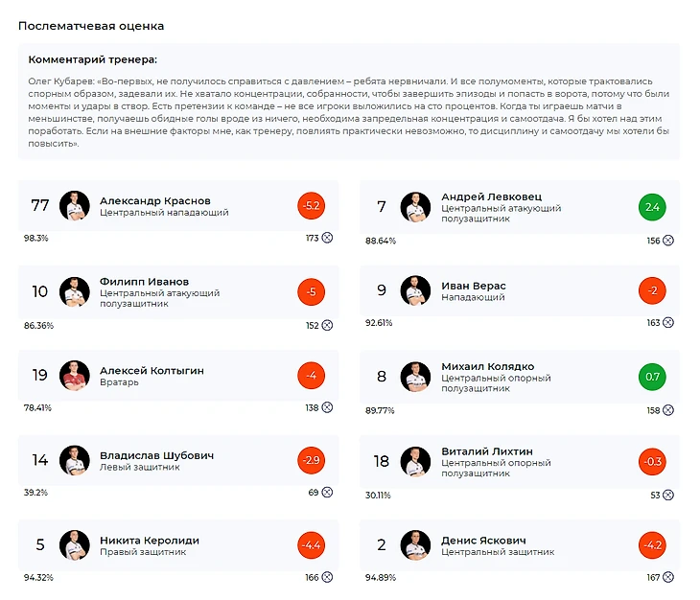700x600 pixels.
Task: Open Михаил Колядко player name link
Action: pos(487,366)
